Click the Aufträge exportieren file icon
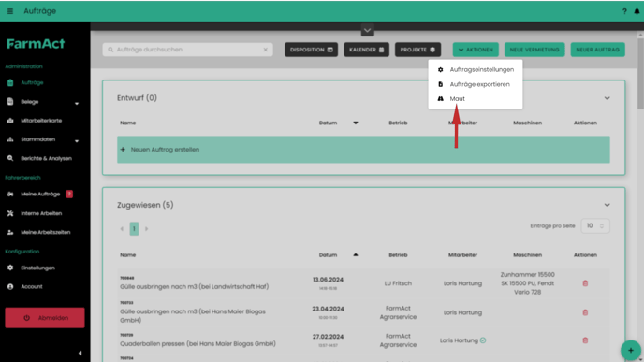 pos(440,84)
